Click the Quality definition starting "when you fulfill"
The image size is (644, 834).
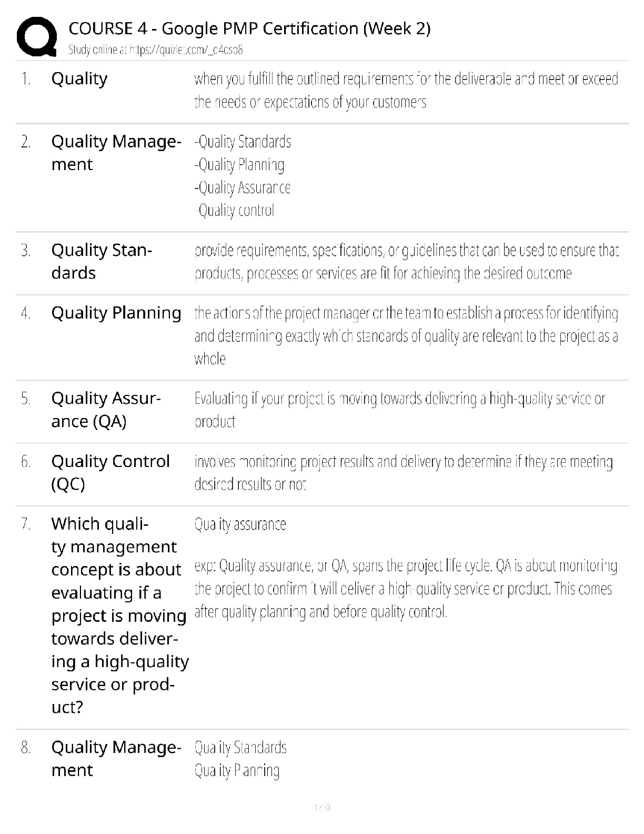(406, 90)
